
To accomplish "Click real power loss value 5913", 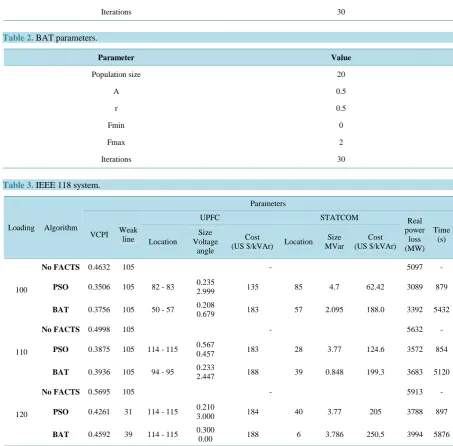I will (415, 392).
